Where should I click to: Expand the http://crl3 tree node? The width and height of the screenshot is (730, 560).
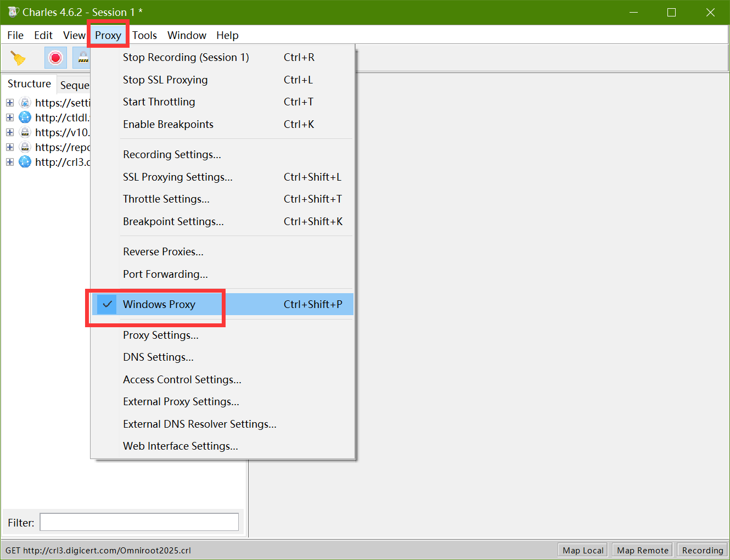click(x=10, y=162)
